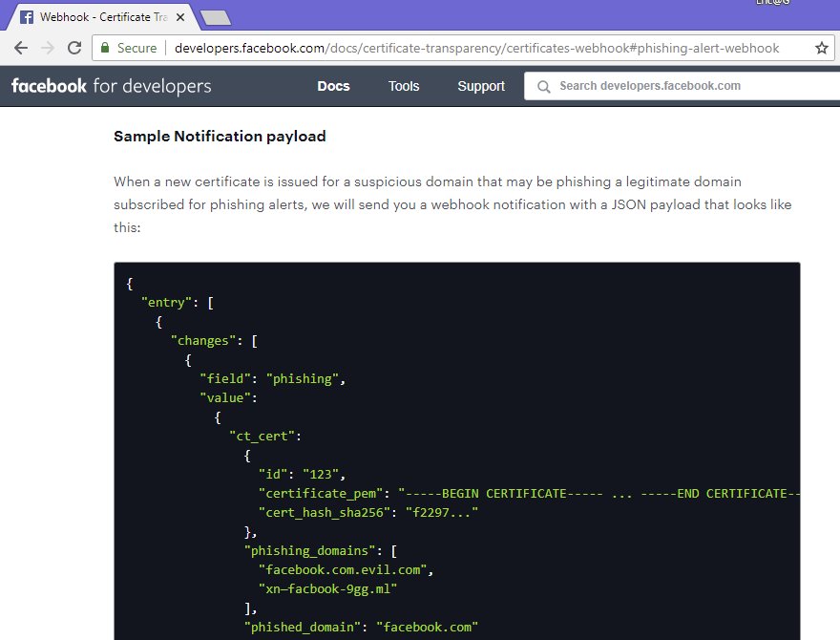Focus the Search developers.facebook.com field
Screen dimensions: 840x640
682,86
